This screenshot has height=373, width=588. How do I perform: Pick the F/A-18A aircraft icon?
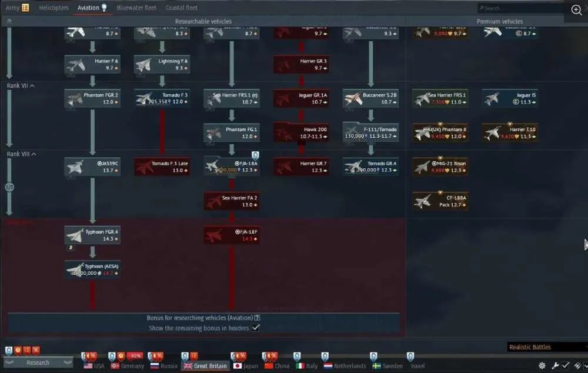[x=213, y=167]
